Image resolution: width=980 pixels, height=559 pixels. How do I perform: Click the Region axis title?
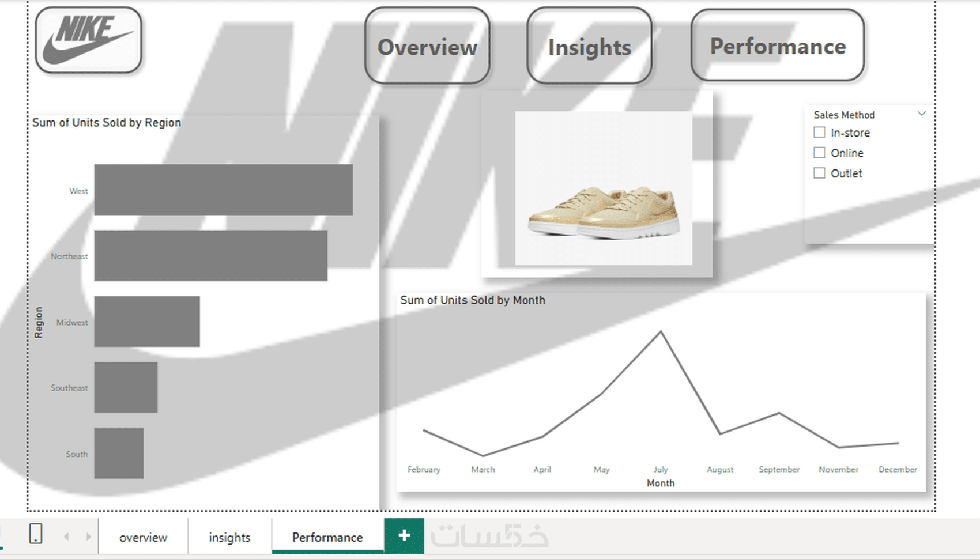[39, 322]
